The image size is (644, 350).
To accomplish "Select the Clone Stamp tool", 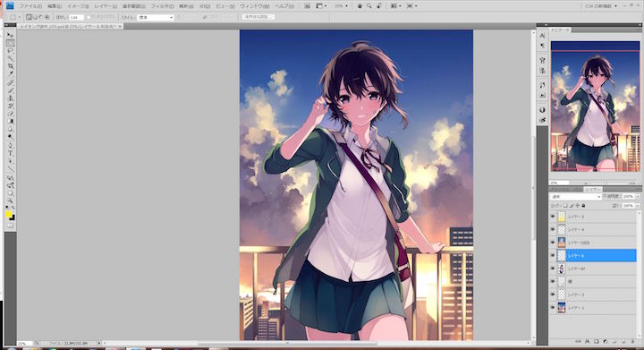I will [x=10, y=98].
